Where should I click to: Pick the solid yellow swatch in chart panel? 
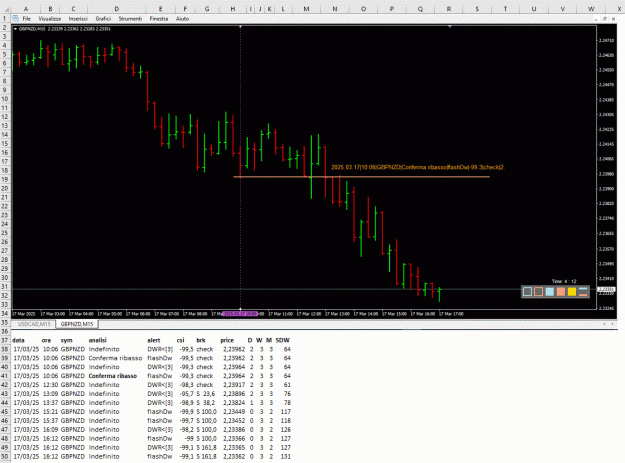tap(572, 292)
